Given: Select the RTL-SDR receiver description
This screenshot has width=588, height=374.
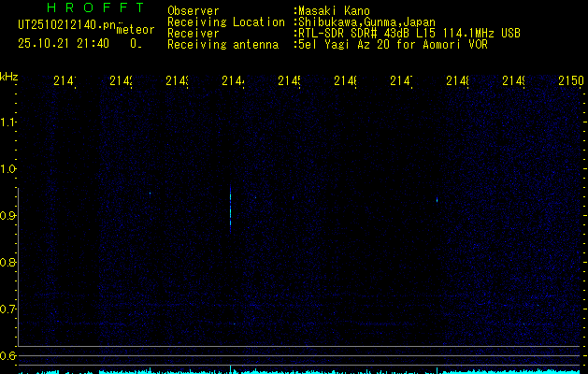Looking at the screenshot, I should pos(409,34).
